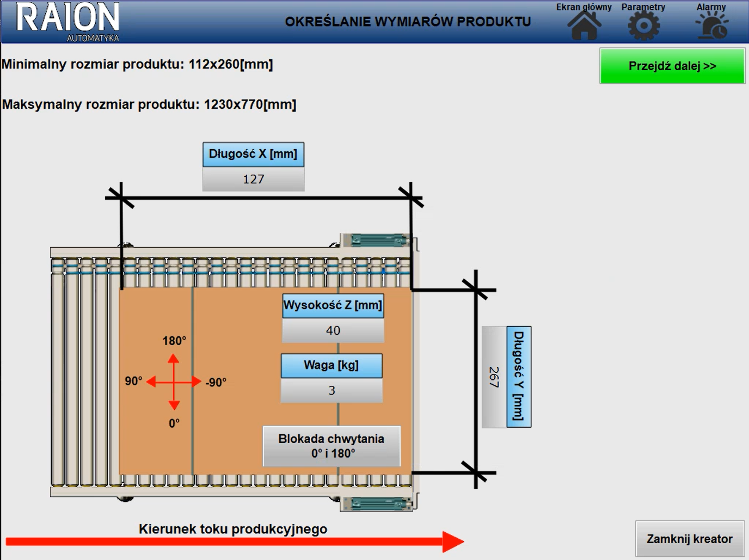Click Zamknij kreator button
The image size is (749, 560).
(x=689, y=539)
